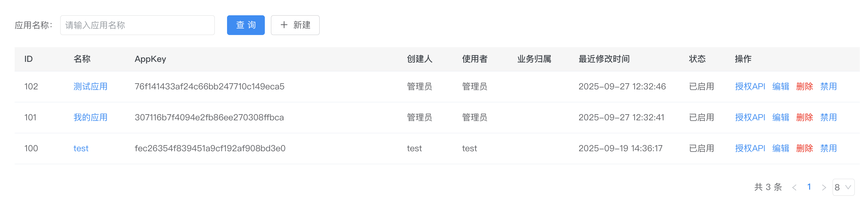Open the 测试应用 application link
Image resolution: width=868 pixels, height=208 pixels.
coord(90,87)
